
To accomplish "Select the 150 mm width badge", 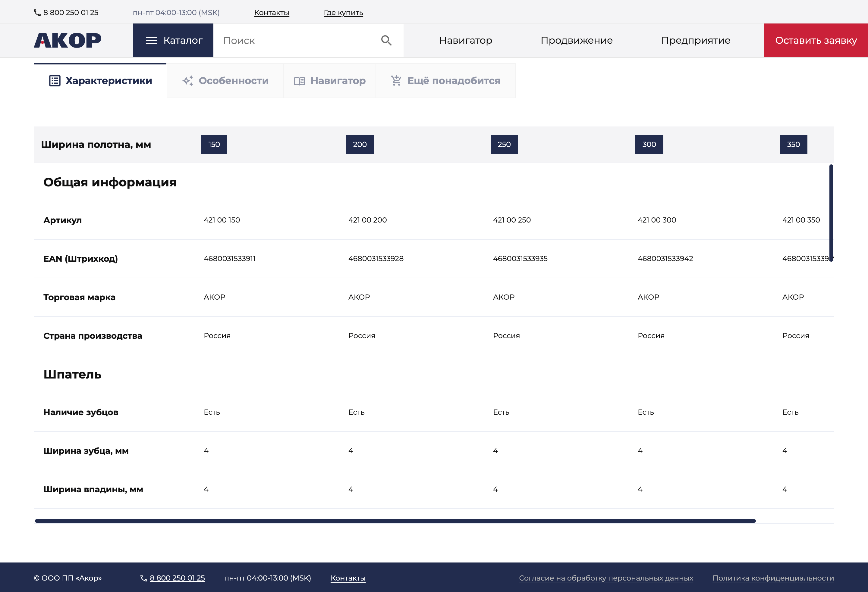I will click(x=214, y=145).
